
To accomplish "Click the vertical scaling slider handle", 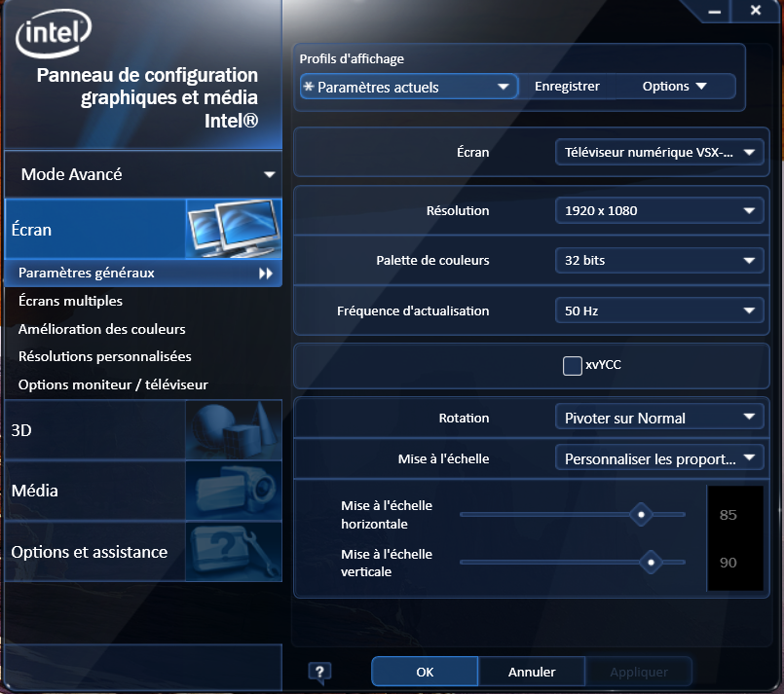I will (x=651, y=563).
